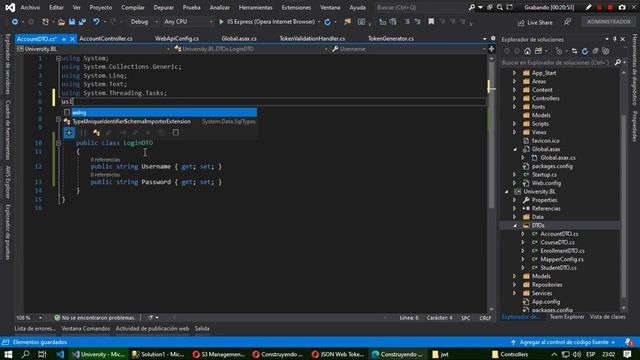Screen dimensions: 640x360
Task: Open the Extensiones menu
Action: (296, 7)
